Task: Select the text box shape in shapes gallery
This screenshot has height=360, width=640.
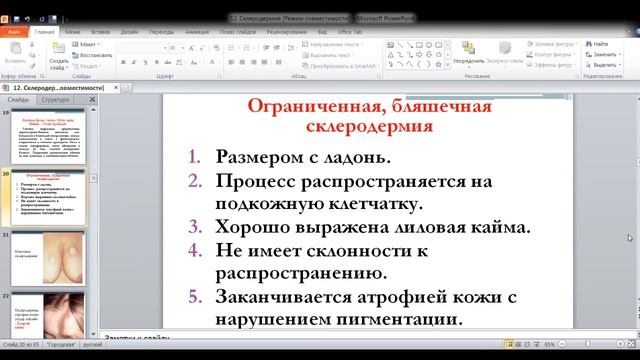Action: point(390,45)
